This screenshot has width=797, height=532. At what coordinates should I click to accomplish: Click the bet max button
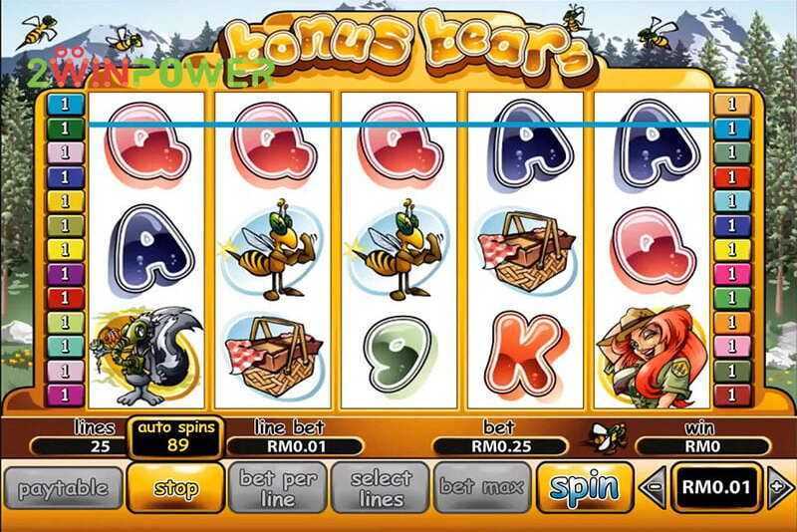(482, 488)
